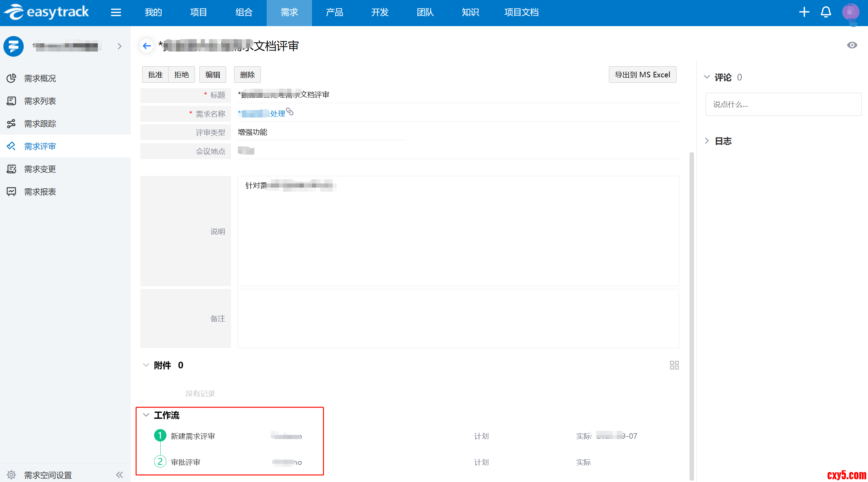Open 需求空间设置 gear icon
Image resolution: width=868 pixels, height=482 pixels.
point(11,475)
